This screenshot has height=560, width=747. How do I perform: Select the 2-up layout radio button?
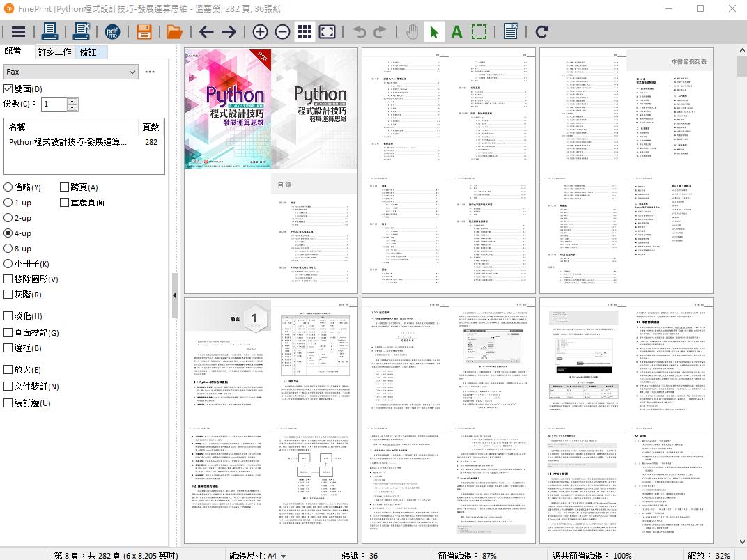pyautogui.click(x=8, y=218)
